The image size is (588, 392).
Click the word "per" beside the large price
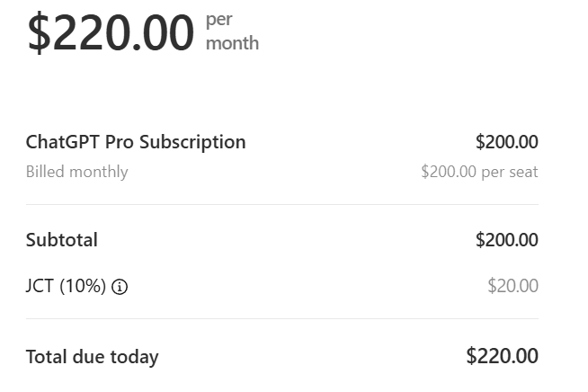[219, 19]
